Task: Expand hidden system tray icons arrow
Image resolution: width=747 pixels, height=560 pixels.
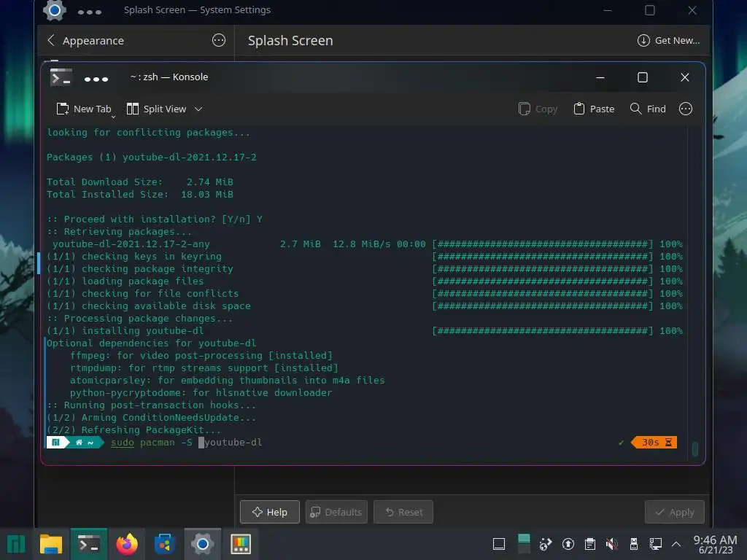Action: (676, 543)
